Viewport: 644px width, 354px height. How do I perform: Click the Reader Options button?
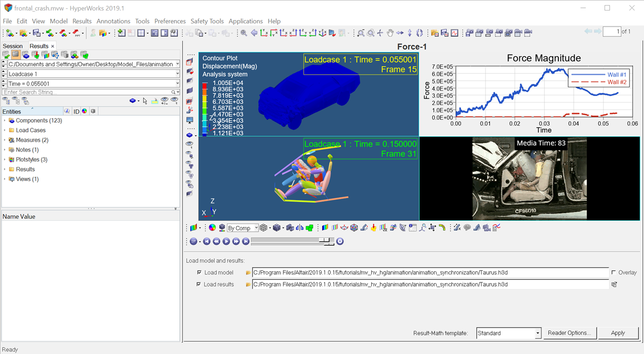click(x=570, y=333)
